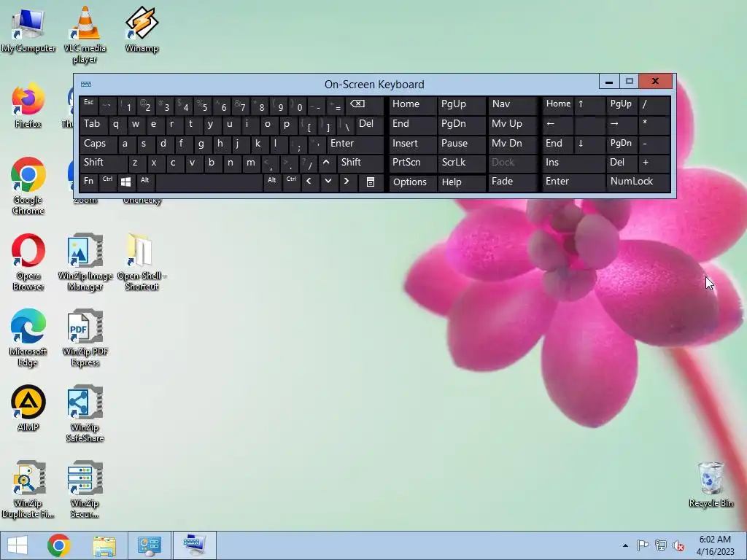This screenshot has height=560, width=747.
Task: Click the Home key in navigation block
Action: (412, 105)
